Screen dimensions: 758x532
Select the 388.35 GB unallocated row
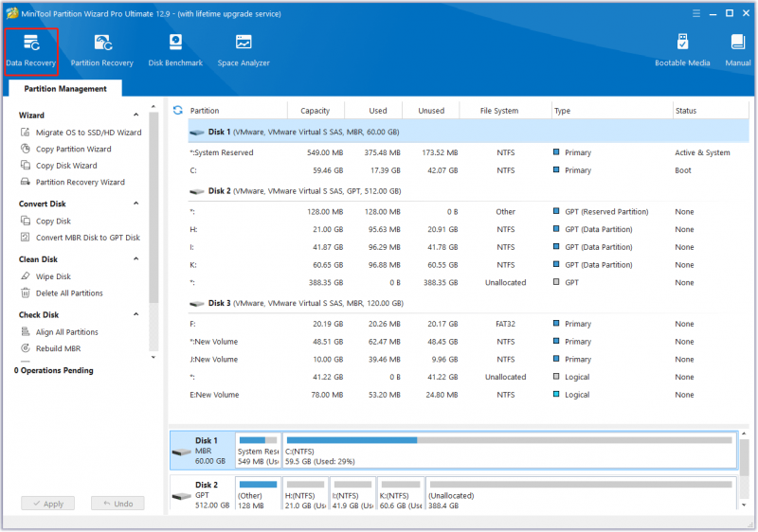468,282
